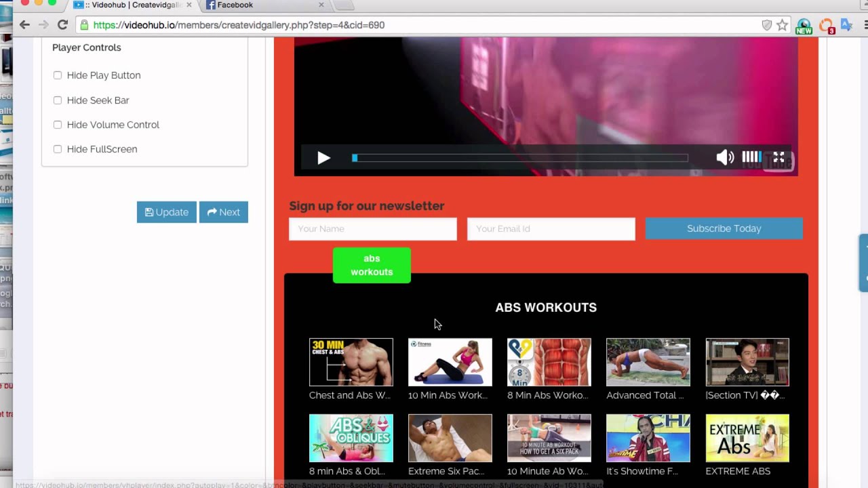
Task: Select the green abs workouts category button
Action: (x=372, y=265)
